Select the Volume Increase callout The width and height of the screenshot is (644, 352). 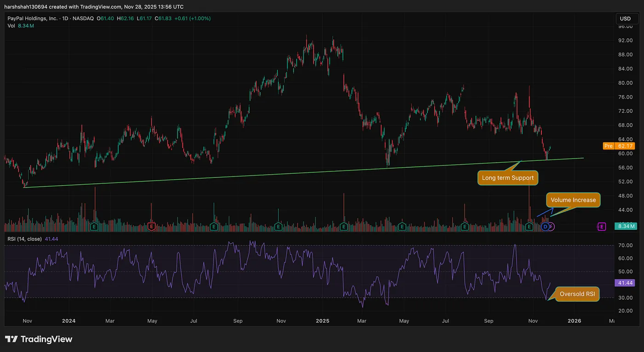573,200
